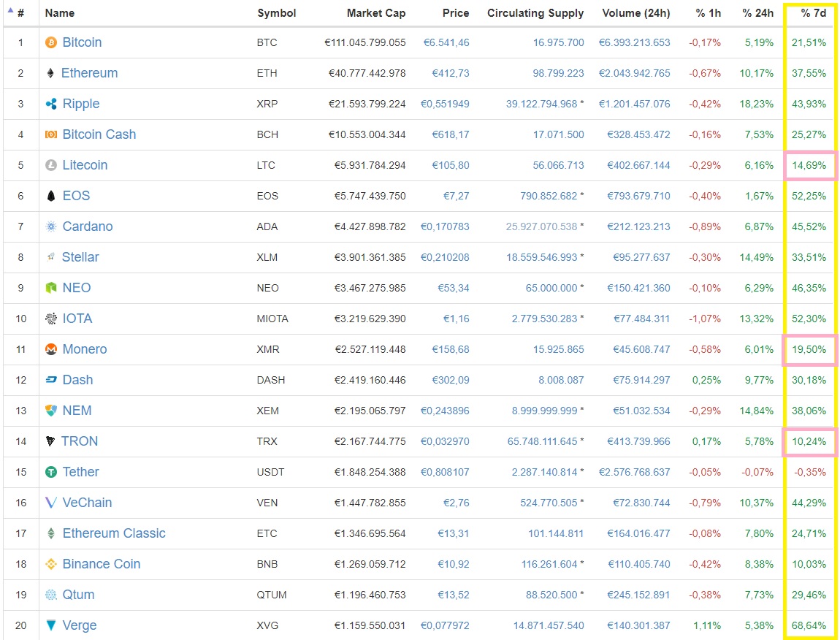The width and height of the screenshot is (840, 640).
Task: Click Dash price €302,09
Action: (x=451, y=379)
